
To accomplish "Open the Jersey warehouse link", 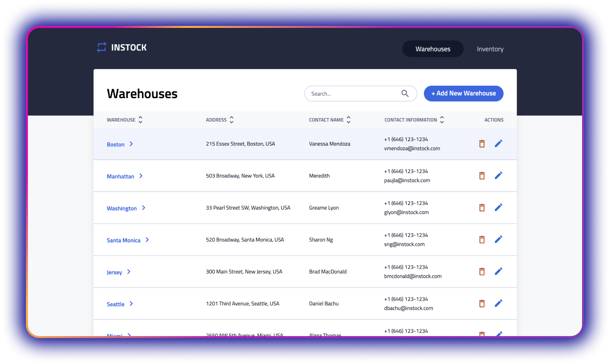I will point(114,272).
